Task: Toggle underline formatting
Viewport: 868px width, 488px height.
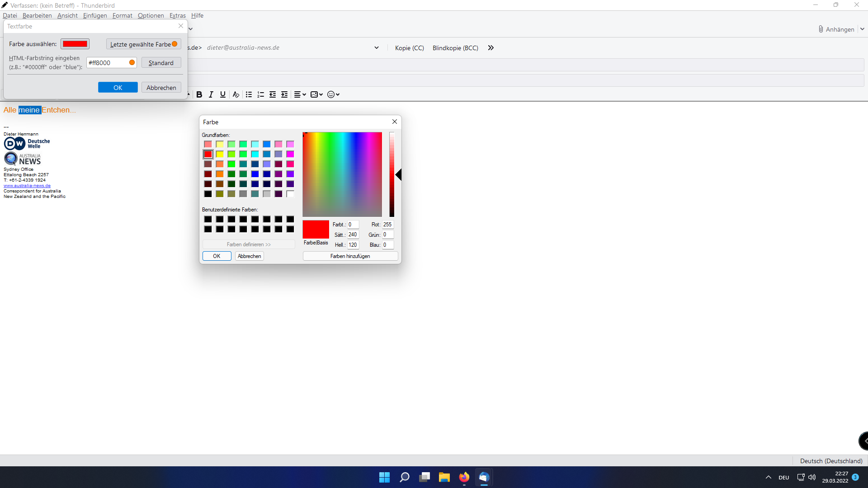Action: 222,94
